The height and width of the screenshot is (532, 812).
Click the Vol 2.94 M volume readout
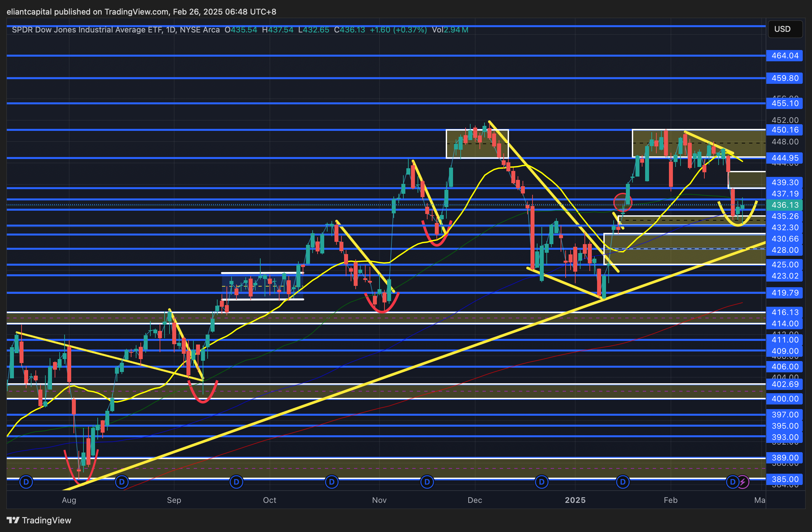click(450, 30)
